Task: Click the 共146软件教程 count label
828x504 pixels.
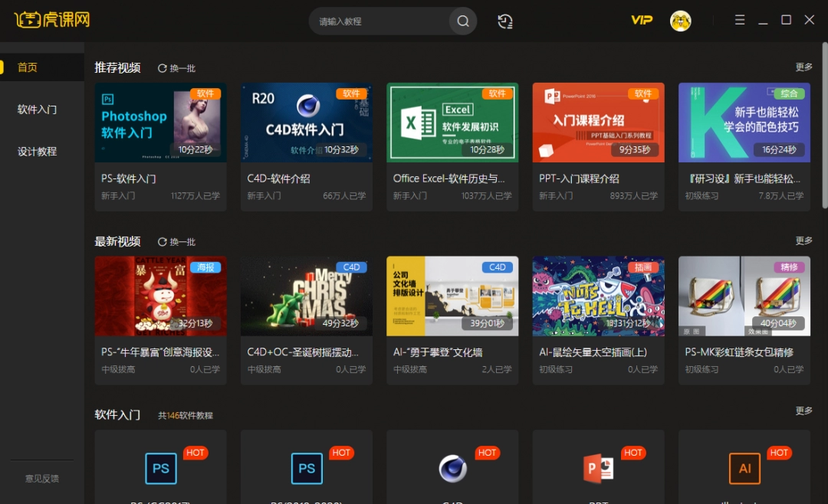Action: click(186, 416)
